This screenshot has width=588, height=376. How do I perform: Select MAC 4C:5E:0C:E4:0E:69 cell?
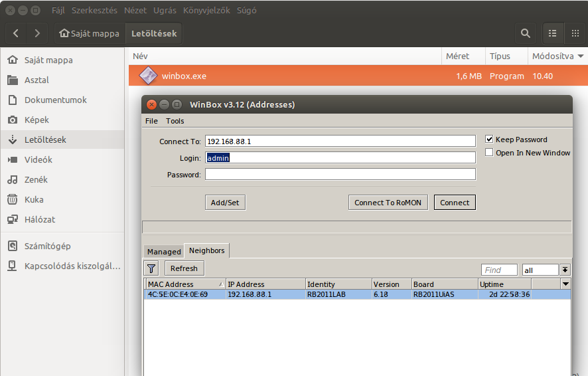coord(185,294)
